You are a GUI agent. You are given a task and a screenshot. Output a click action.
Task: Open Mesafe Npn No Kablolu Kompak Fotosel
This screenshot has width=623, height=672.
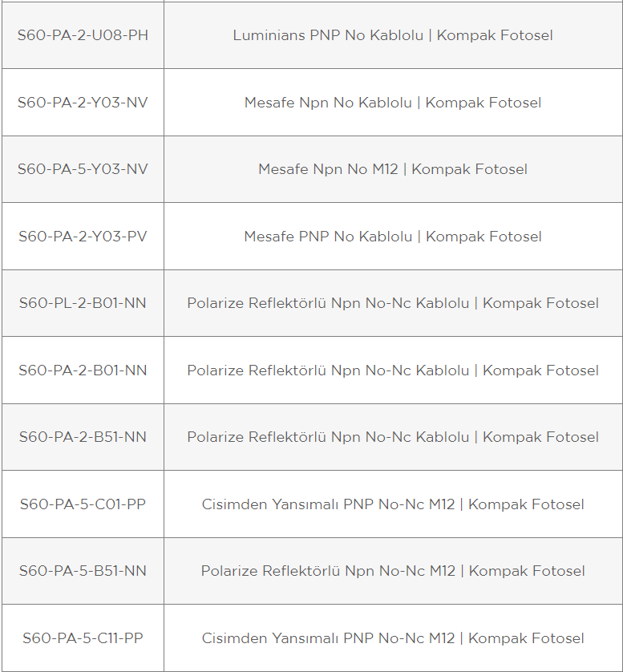393,103
